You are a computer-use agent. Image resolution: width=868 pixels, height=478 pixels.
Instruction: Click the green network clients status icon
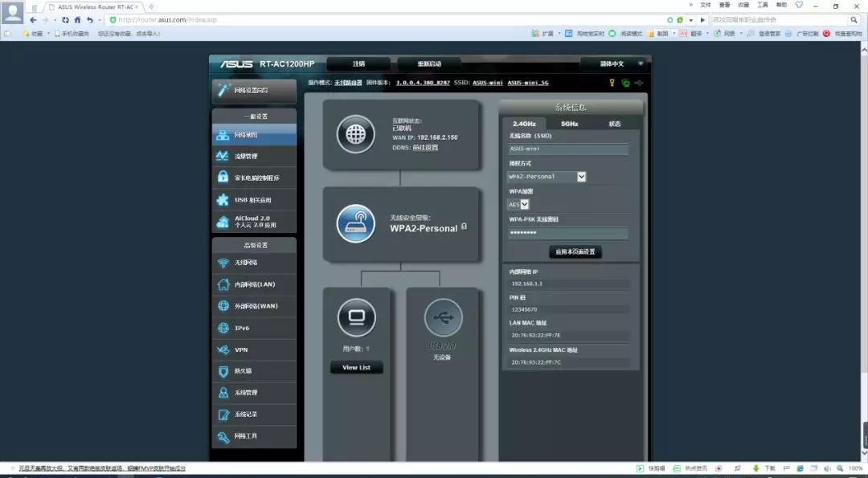[x=625, y=83]
